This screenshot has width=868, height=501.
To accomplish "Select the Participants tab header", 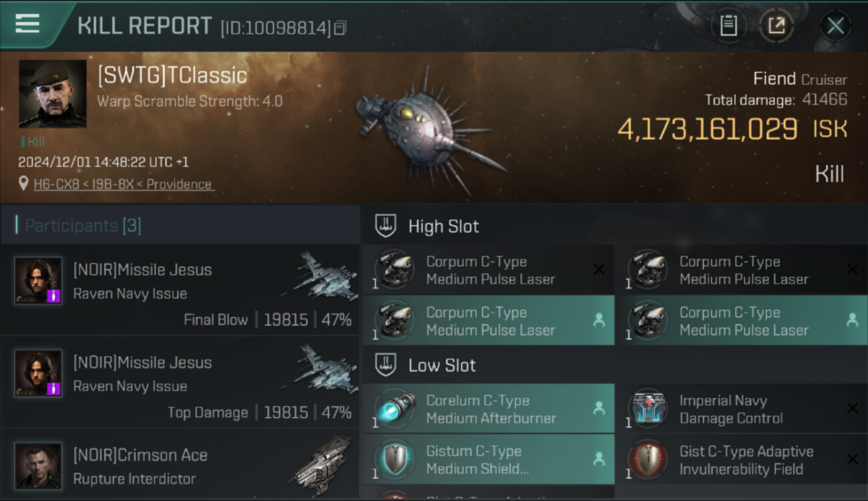I will (x=83, y=226).
